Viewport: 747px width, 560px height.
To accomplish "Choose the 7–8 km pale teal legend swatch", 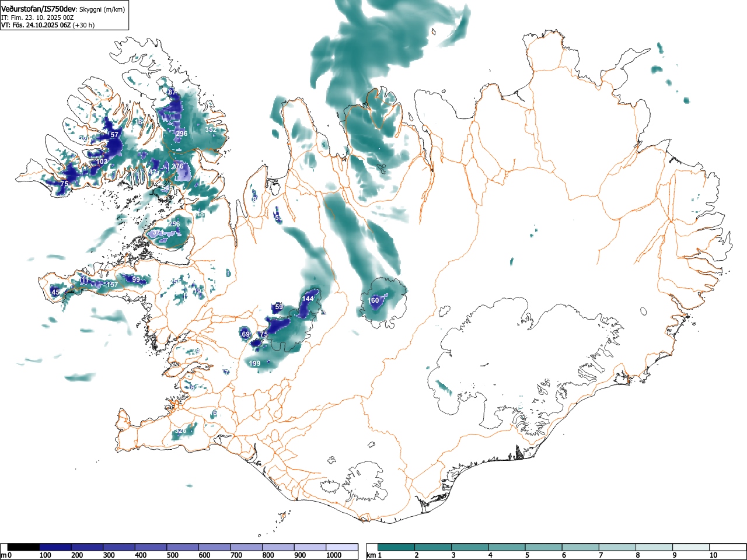I will (617, 547).
